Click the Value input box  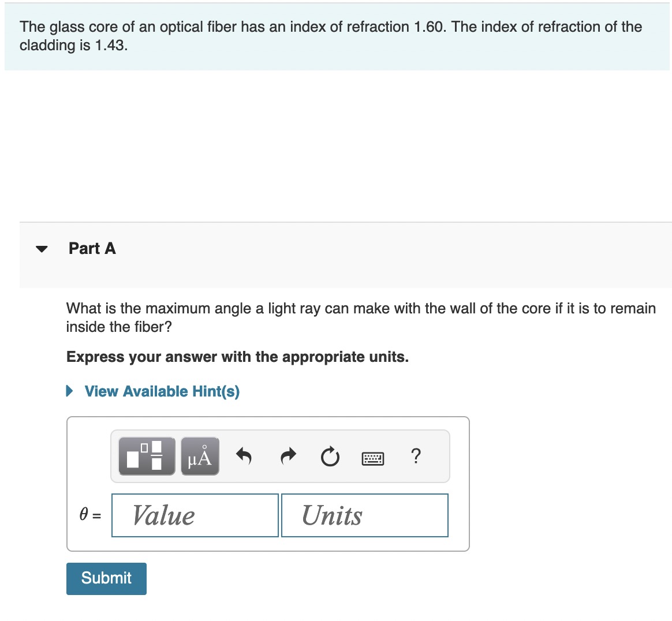coord(195,515)
